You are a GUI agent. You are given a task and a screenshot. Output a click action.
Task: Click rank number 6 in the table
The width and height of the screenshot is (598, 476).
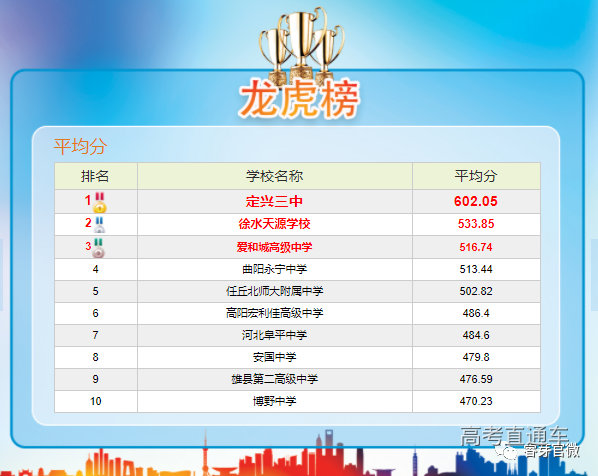point(95,314)
